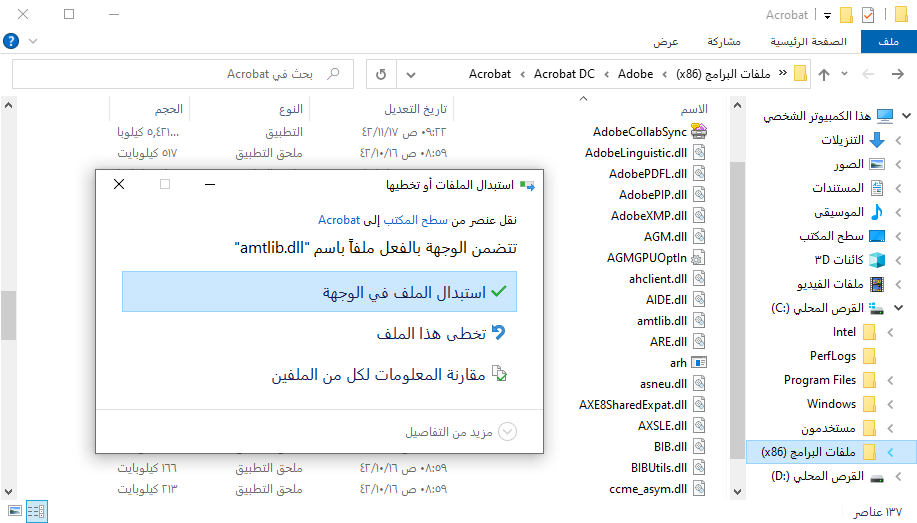Select AdobePDFL.dll file
Viewport: 917px width, 523px height.
648,174
